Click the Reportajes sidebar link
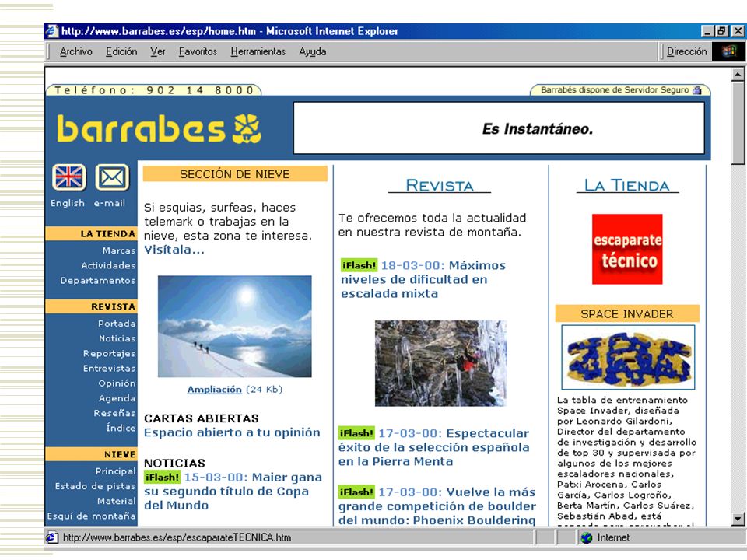 coord(109,353)
